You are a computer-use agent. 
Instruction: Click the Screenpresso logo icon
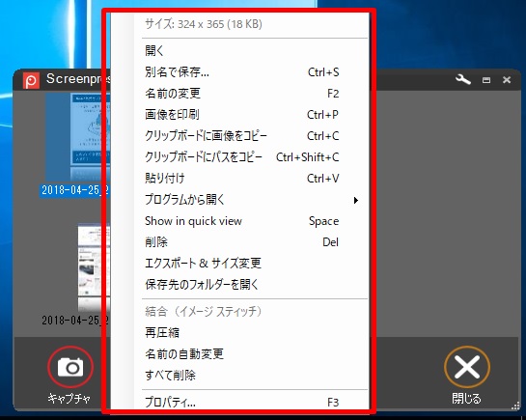coord(31,80)
